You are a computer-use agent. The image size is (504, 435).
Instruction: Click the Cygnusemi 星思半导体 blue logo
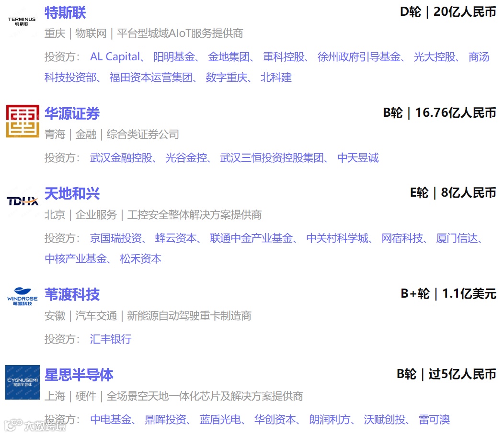tap(23, 382)
